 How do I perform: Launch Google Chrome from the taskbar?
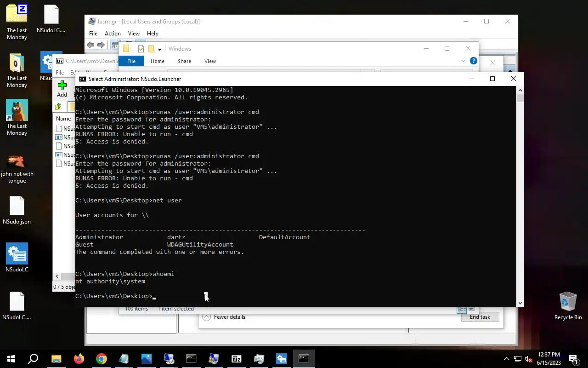pos(101,359)
